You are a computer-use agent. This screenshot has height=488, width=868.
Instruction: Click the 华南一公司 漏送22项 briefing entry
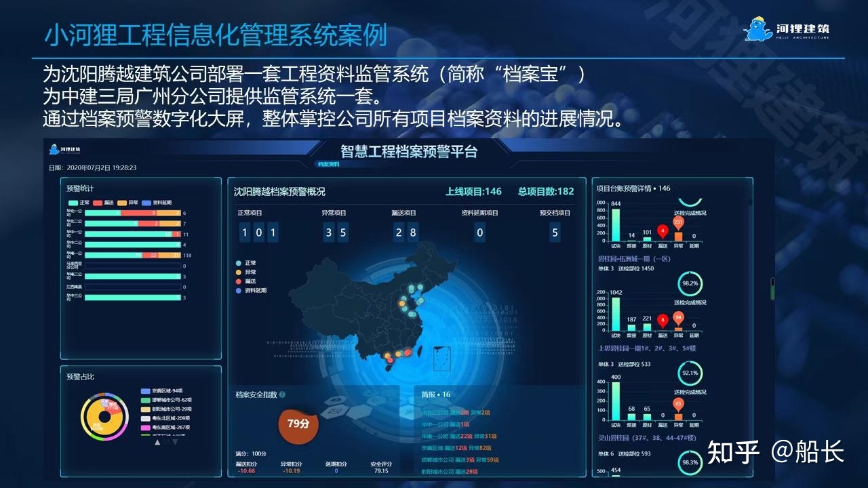461,434
